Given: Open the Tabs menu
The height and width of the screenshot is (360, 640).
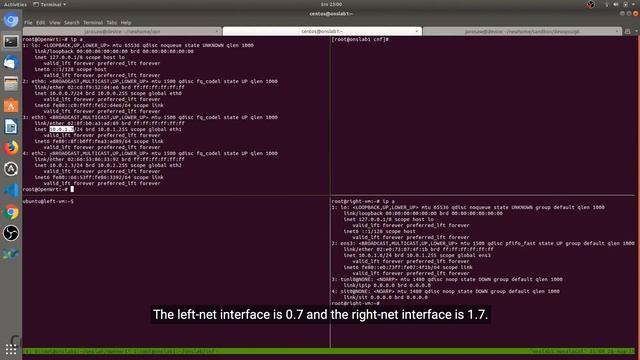Looking at the screenshot, I should click(112, 22).
